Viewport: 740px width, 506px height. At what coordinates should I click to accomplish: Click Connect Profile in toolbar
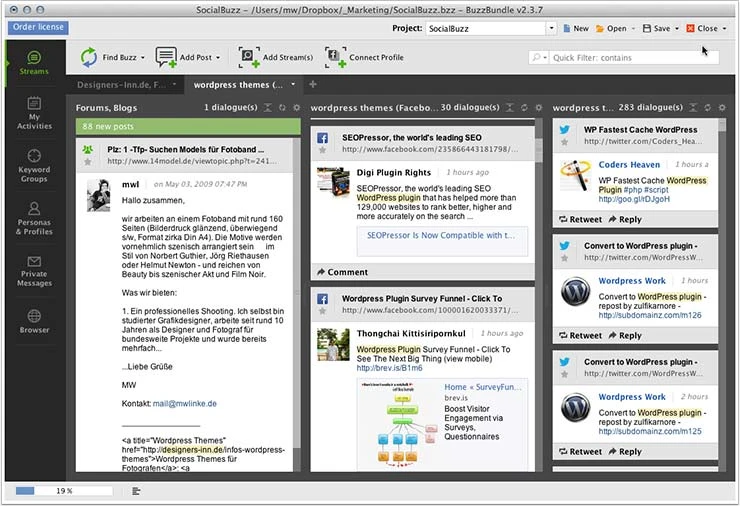click(364, 58)
